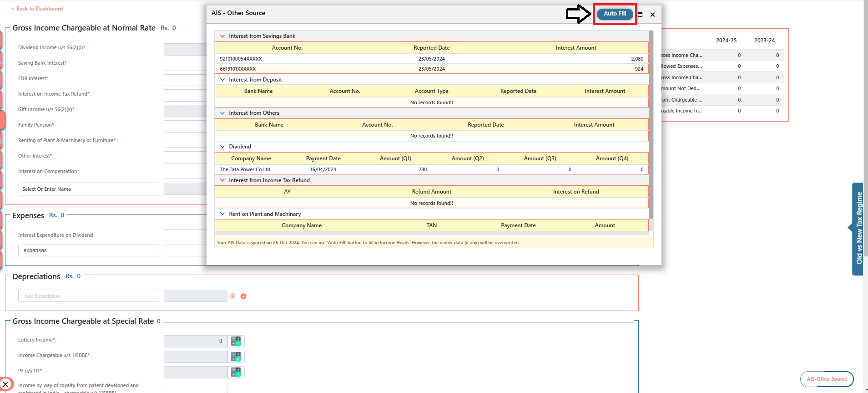Click the dialog's vertical scrollbar
868x393 pixels.
pos(651,125)
